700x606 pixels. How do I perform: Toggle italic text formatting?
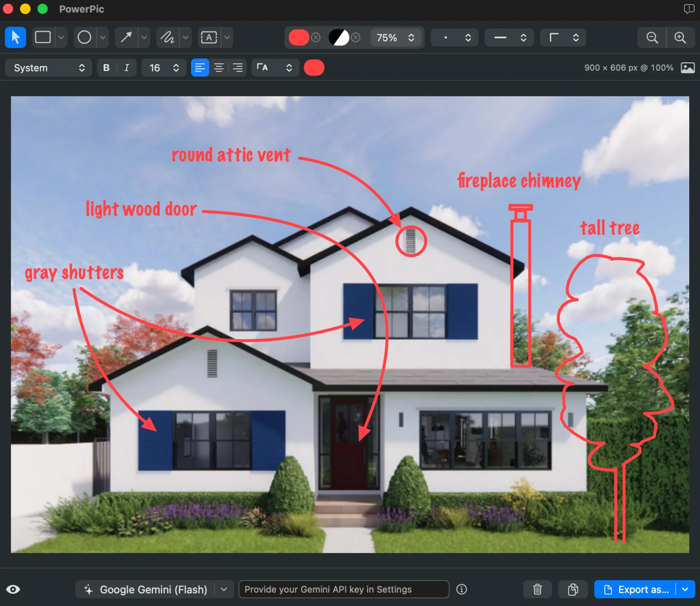pos(127,68)
